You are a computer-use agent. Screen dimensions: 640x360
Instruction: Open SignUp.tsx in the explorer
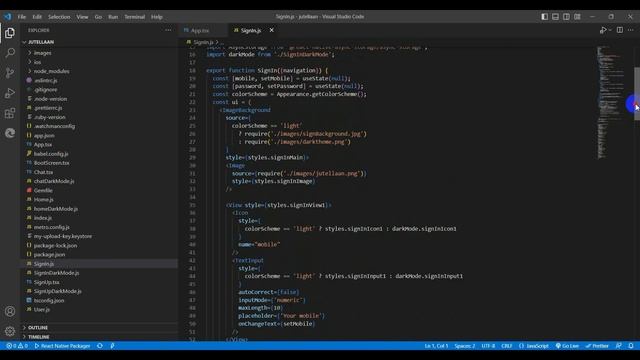coord(47,282)
